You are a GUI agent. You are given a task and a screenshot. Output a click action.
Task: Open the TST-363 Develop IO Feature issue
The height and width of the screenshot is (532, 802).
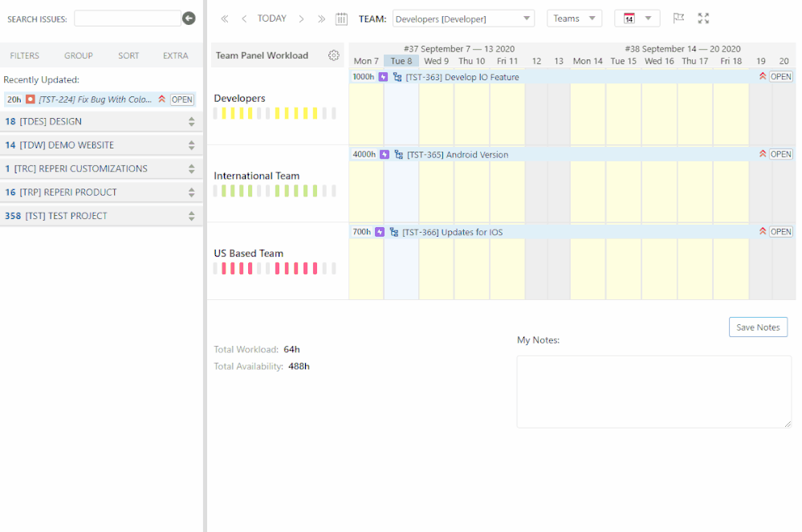coord(462,77)
